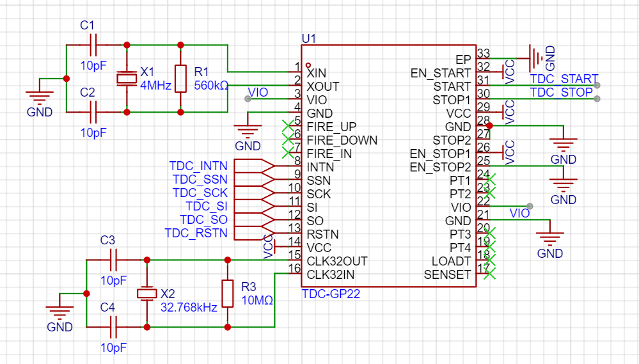
Task: Click the gray endpoint of TDC_START wire
Action: 597,85
